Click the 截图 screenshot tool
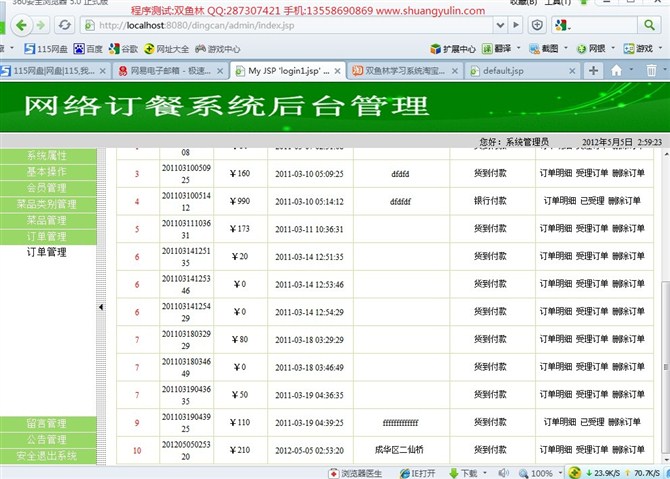 pos(544,49)
